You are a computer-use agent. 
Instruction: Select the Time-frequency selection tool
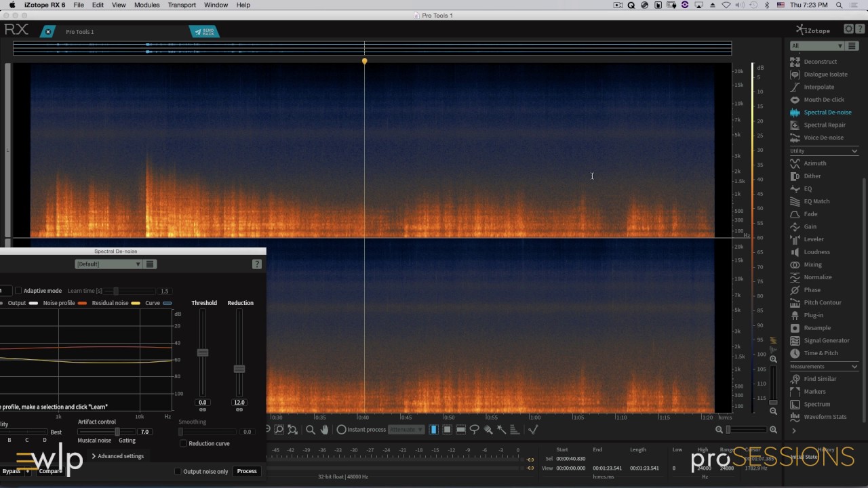447,430
